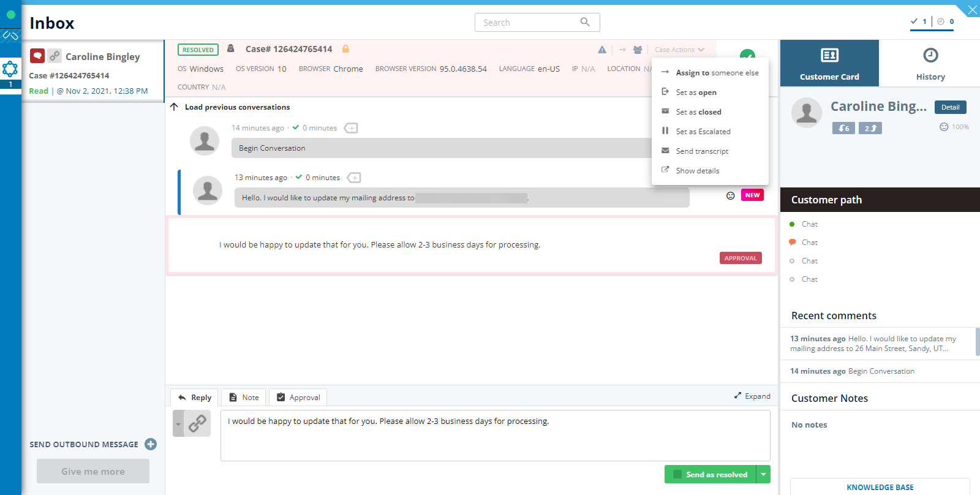Select Set as closed
The height and width of the screenshot is (495, 980).
click(710, 111)
